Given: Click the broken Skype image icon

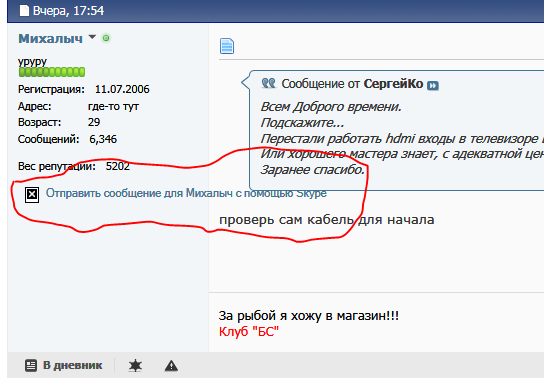Looking at the screenshot, I should click(32, 194).
